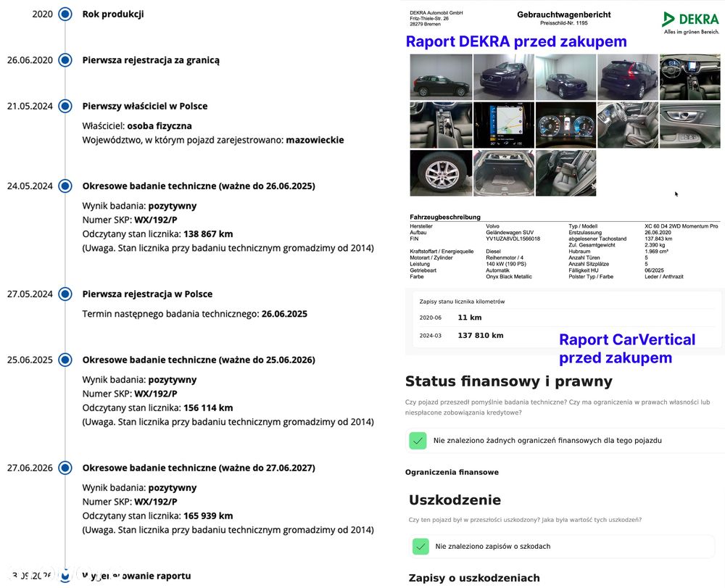This screenshot has height=588, width=725.
Task: Click the inspection heading valid until 27.06.2027
Action: coord(199,468)
